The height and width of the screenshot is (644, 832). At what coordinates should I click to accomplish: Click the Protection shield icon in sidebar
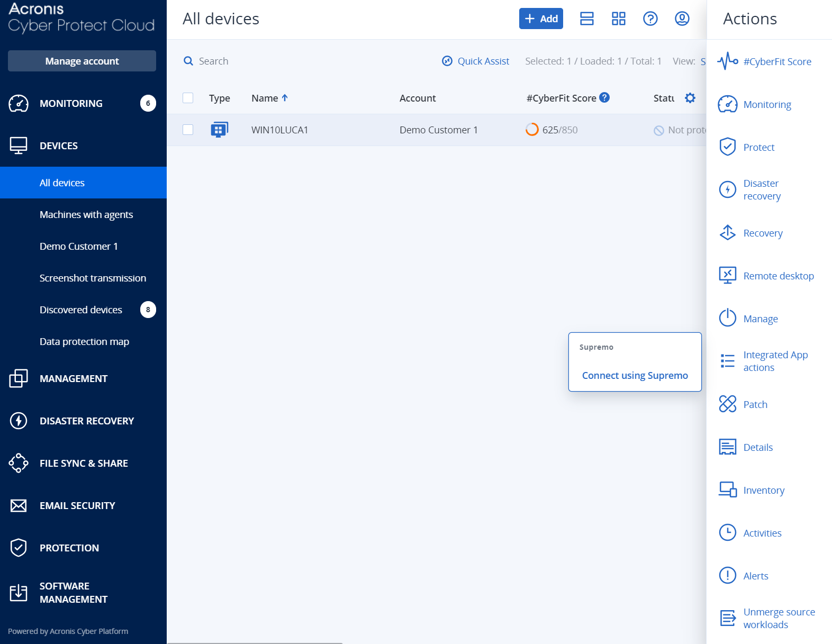19,548
